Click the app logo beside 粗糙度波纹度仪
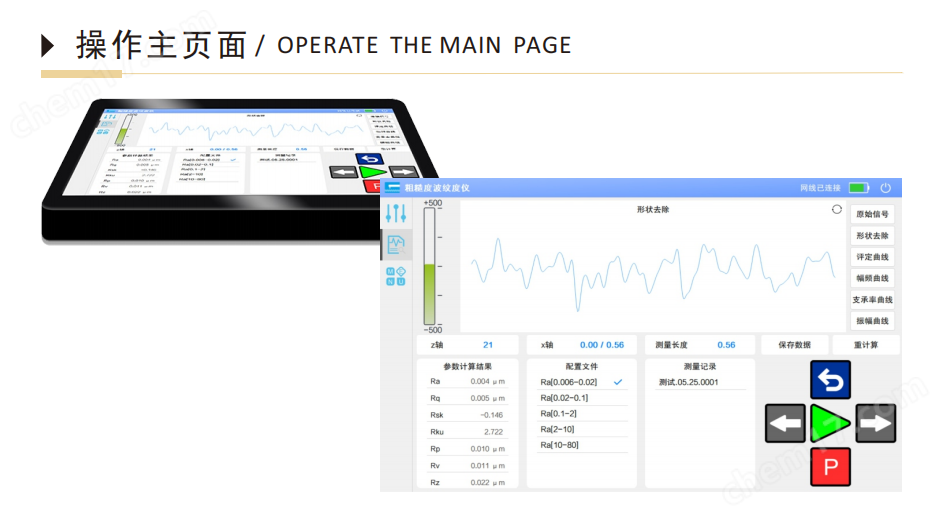 (393, 188)
